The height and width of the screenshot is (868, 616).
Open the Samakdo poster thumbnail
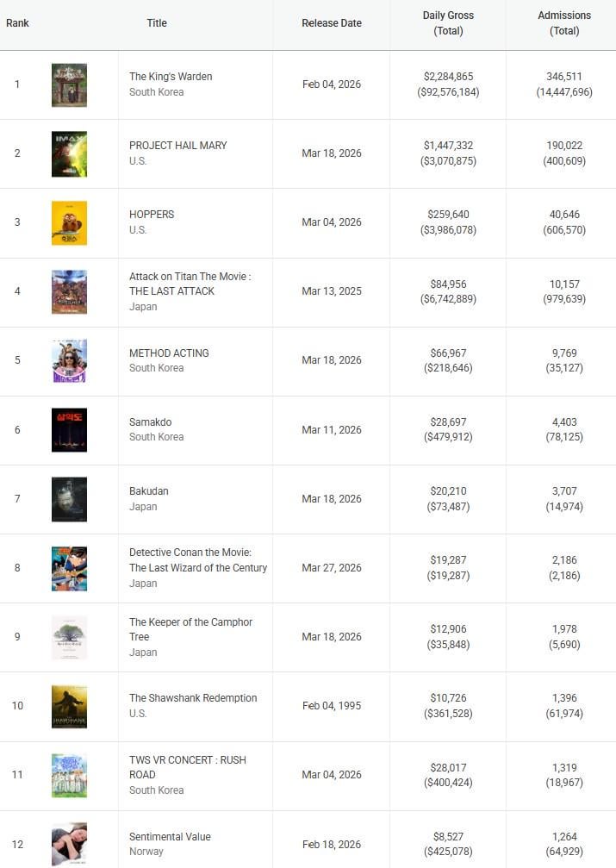click(69, 429)
